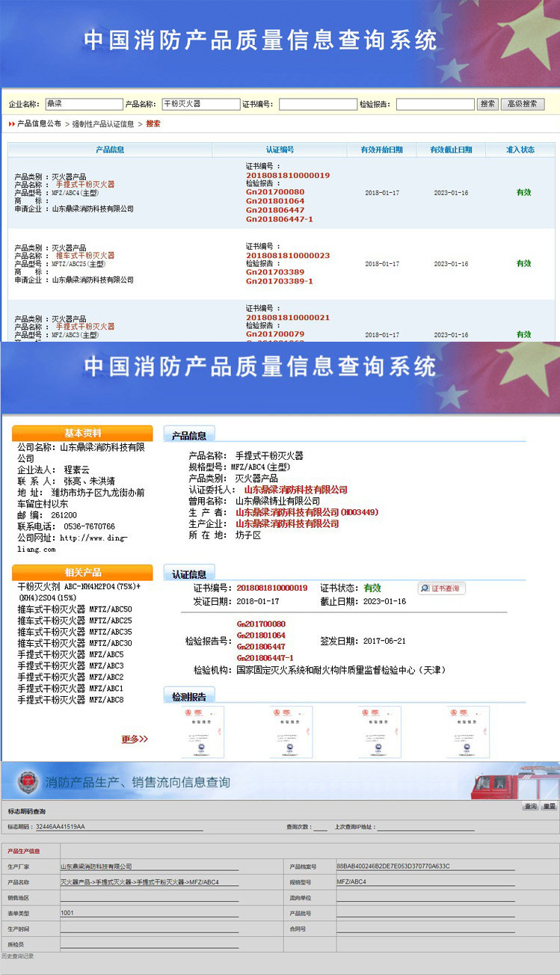
Task: Click the 企业名称 input containing 鼎梁
Action: tap(84, 104)
